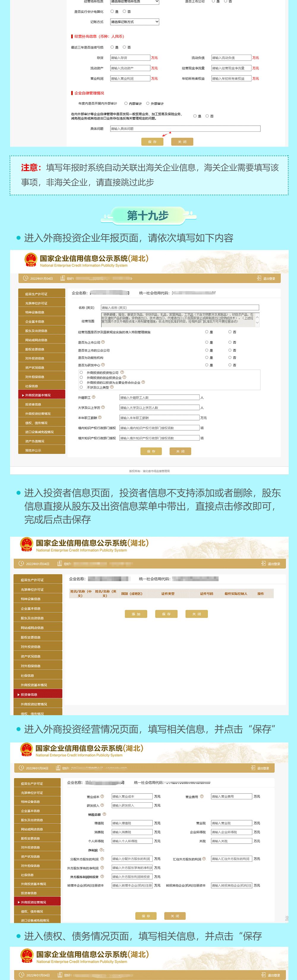
Task: Click 关闭 button on 外商投资基本情况 page
Action: point(180,451)
